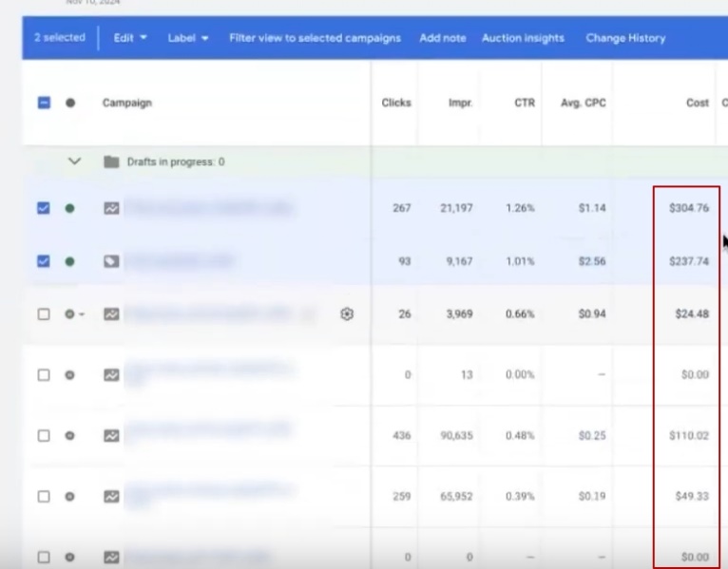Screen dimensions: 728x569
Task: Uncheck the checkbox for the $304.76 campaign
Action: [44, 208]
